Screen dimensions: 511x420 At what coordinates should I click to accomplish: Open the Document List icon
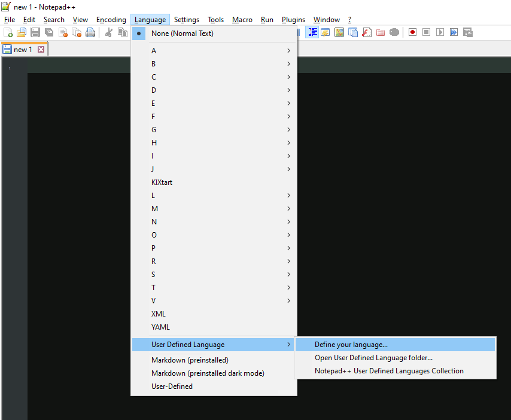click(353, 32)
